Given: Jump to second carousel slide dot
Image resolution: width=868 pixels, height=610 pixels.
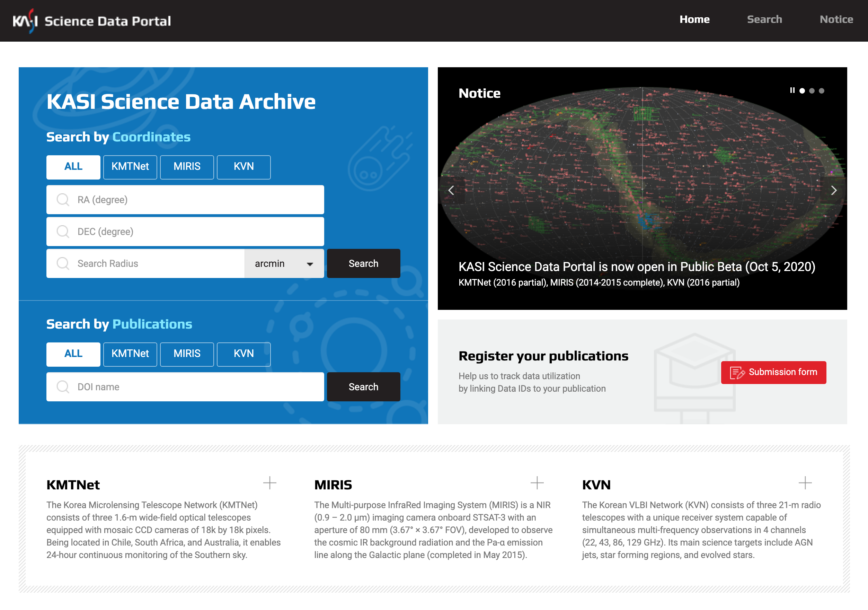Looking at the screenshot, I should tap(812, 91).
